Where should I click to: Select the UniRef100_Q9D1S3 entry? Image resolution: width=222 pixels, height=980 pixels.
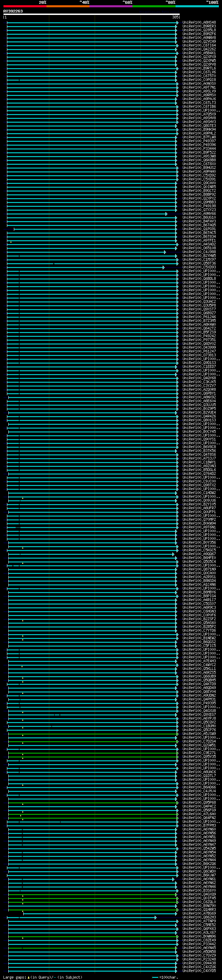pyautogui.click(x=199, y=363)
